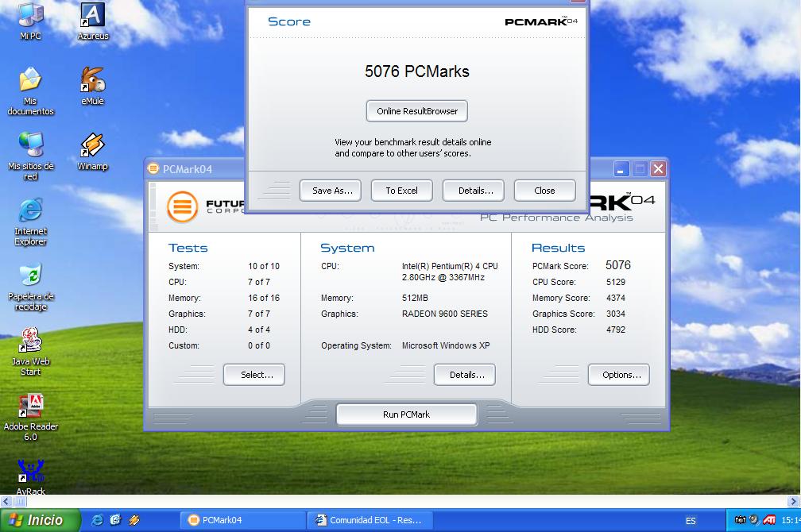Click the 'HDD Score:' value 4792
The height and width of the screenshot is (532, 801).
tap(616, 330)
